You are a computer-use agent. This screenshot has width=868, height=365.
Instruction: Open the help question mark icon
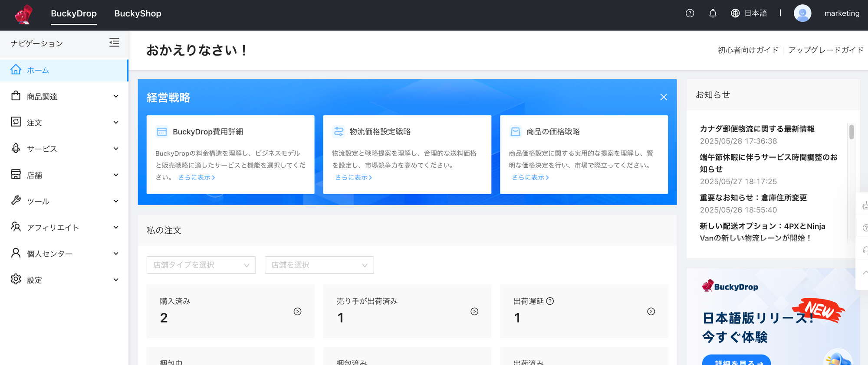pyautogui.click(x=690, y=13)
